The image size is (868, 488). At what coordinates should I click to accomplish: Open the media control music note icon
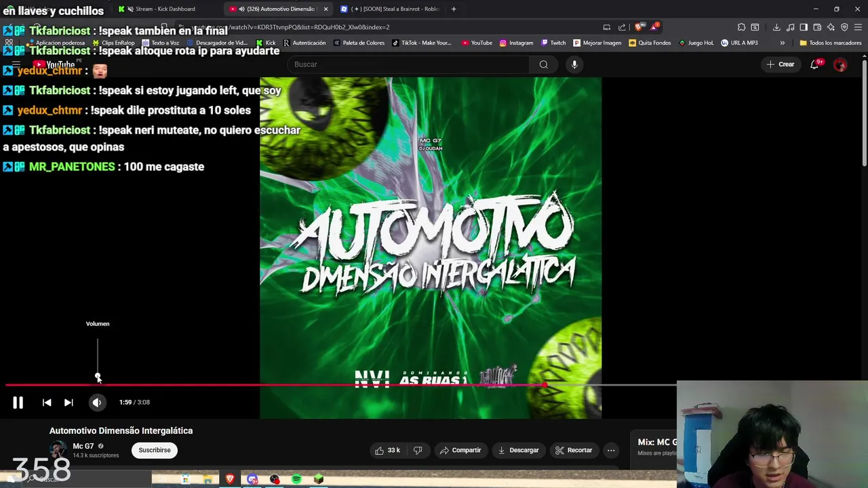(x=790, y=27)
